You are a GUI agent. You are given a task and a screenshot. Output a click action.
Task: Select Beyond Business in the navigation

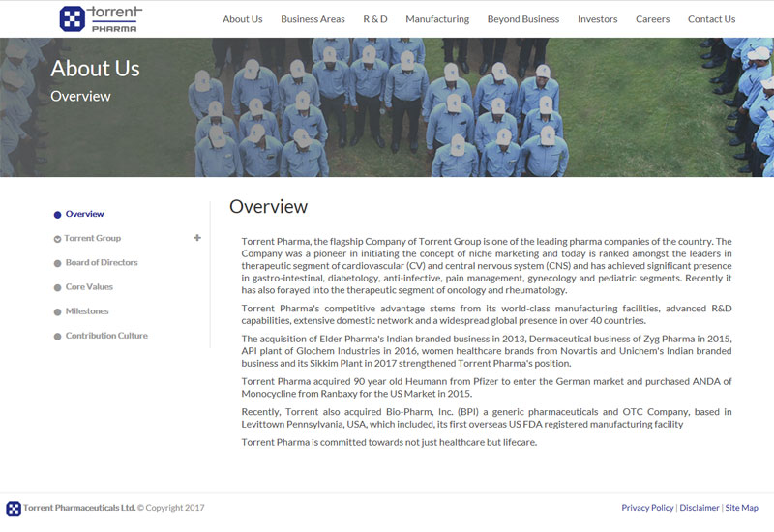point(522,19)
